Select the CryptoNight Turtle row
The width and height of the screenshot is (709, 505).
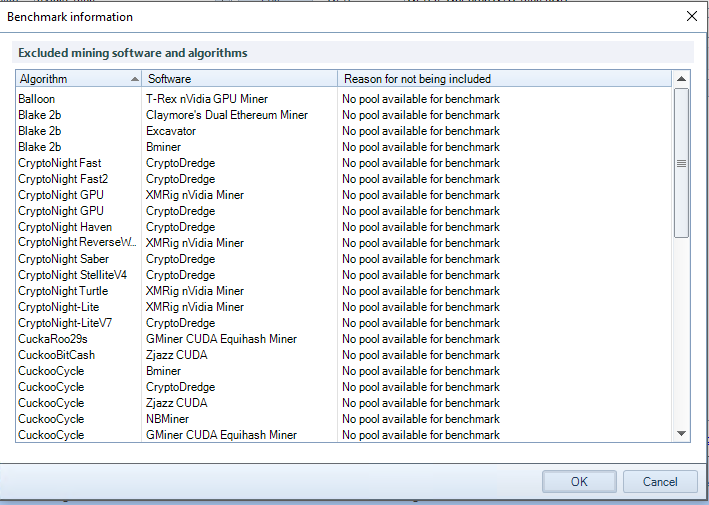coord(344,291)
